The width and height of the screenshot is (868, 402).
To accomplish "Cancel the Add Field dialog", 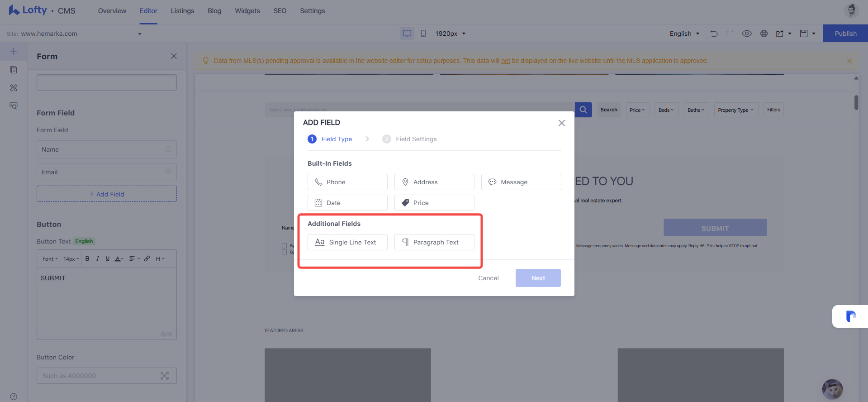I will 489,278.
